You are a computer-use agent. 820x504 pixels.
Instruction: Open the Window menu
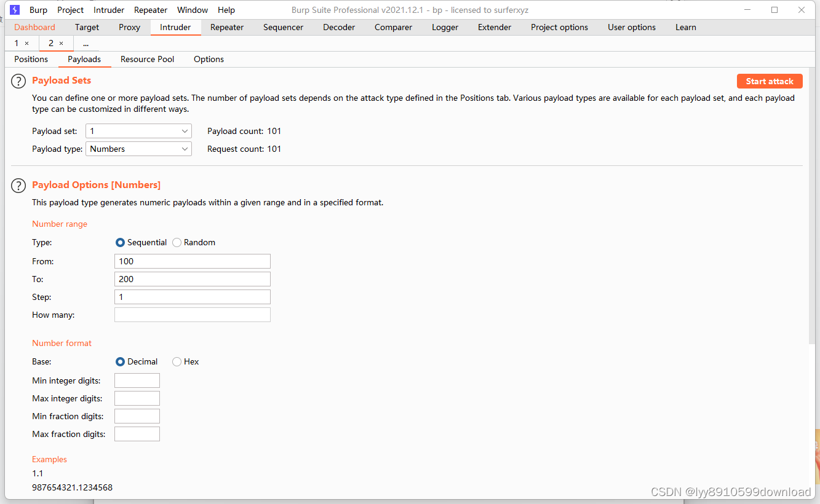(193, 10)
